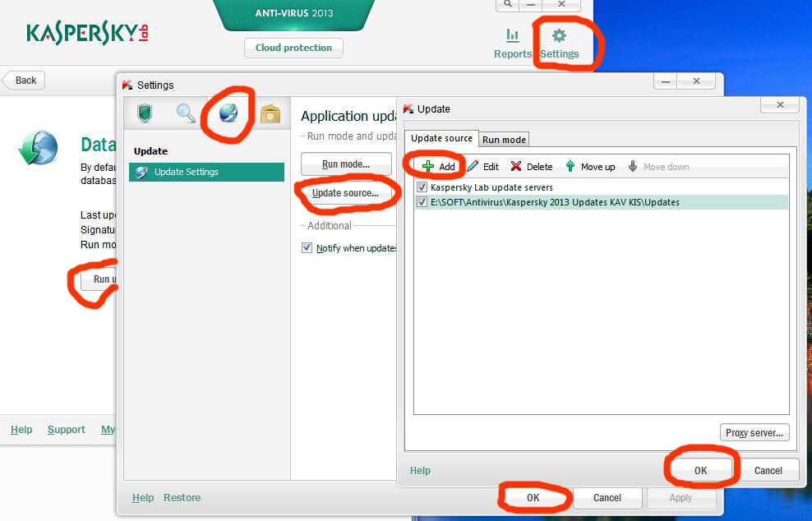Image resolution: width=812 pixels, height=521 pixels.
Task: Open Help link in Update dialog
Action: click(x=420, y=470)
